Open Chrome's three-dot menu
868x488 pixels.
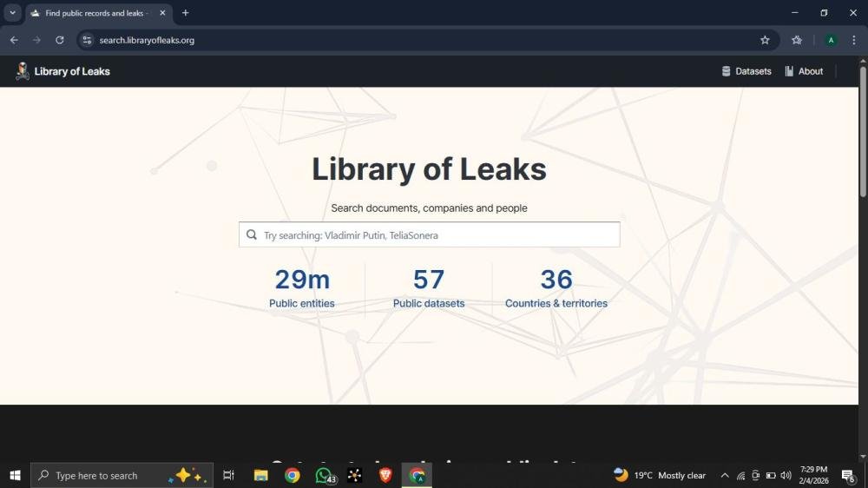pos(854,40)
